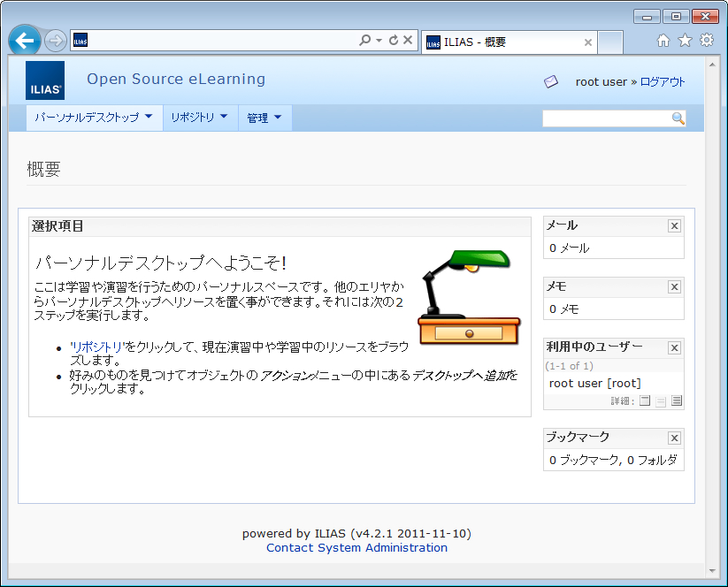The height and width of the screenshot is (587, 728).
Task: Close the メール block
Action: (674, 226)
